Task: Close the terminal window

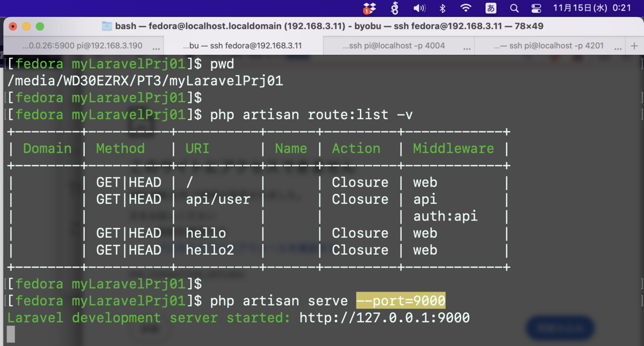Action: tap(12, 26)
